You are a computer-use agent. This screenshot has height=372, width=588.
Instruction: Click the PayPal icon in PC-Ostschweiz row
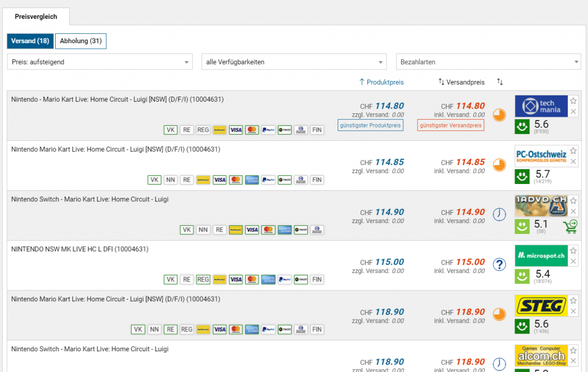pyautogui.click(x=268, y=180)
